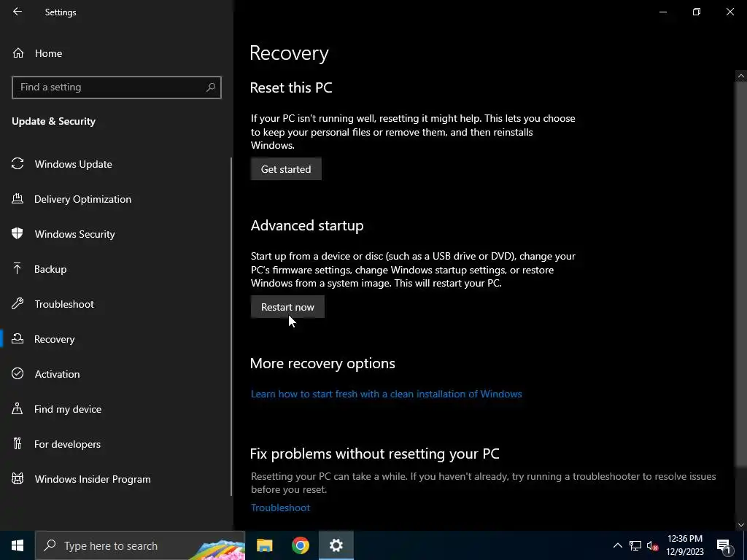Open the clock showing 12:36 PM
Screen dimensions: 747x560
(x=684, y=545)
